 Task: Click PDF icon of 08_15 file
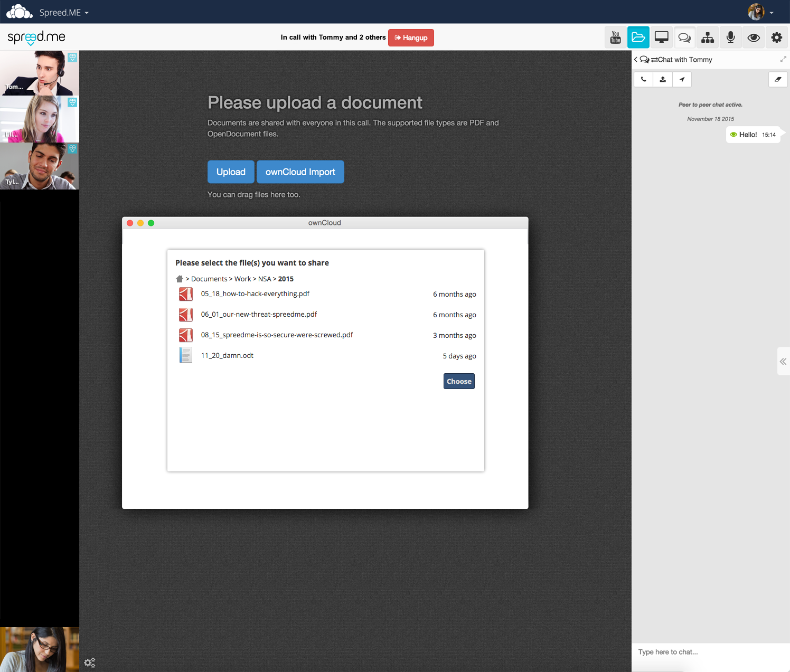(x=186, y=335)
